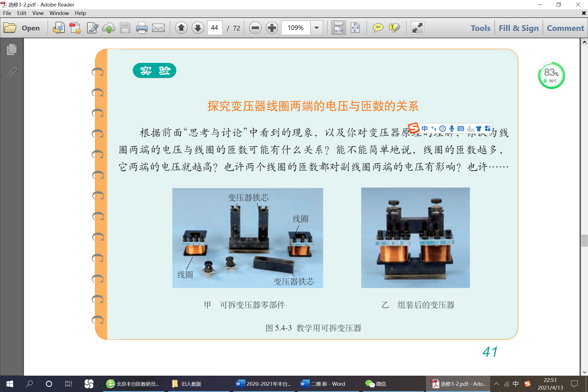Open attachments paperclip side panel
588x392 pixels.
11,73
